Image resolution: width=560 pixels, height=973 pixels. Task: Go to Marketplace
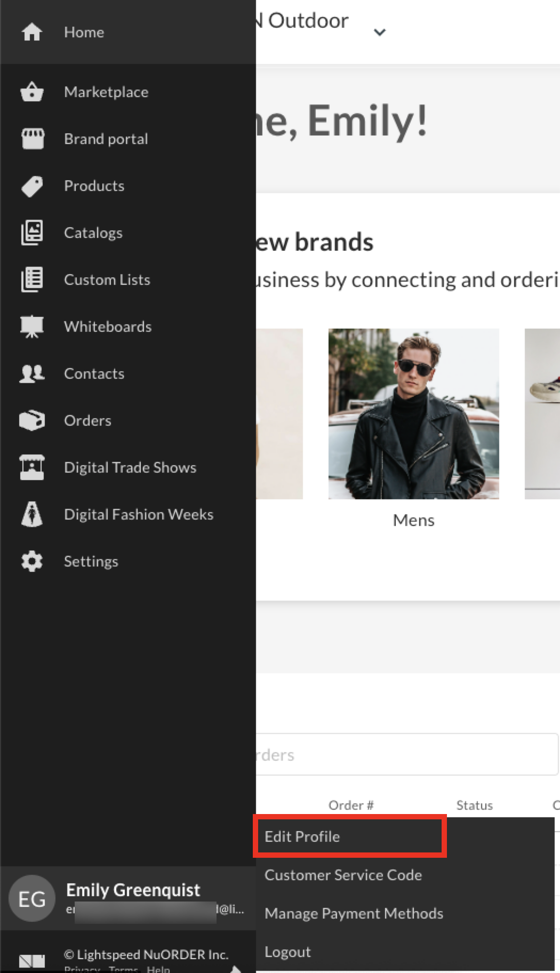pos(128,92)
